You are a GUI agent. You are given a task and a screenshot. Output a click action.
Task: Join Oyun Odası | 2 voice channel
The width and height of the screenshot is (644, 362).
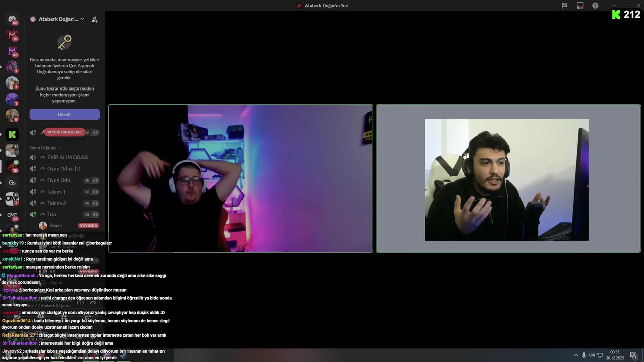pyautogui.click(x=64, y=169)
